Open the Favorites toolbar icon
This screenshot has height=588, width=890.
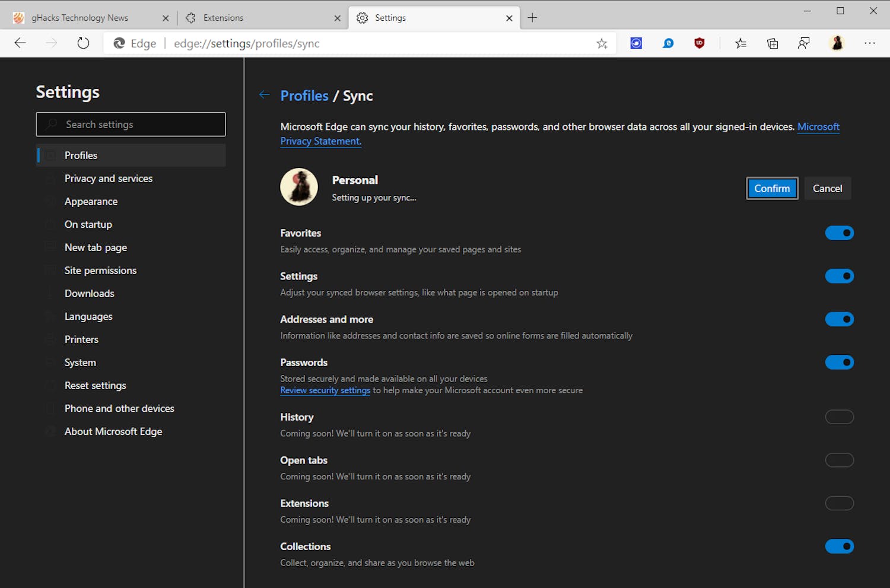pyautogui.click(x=740, y=43)
